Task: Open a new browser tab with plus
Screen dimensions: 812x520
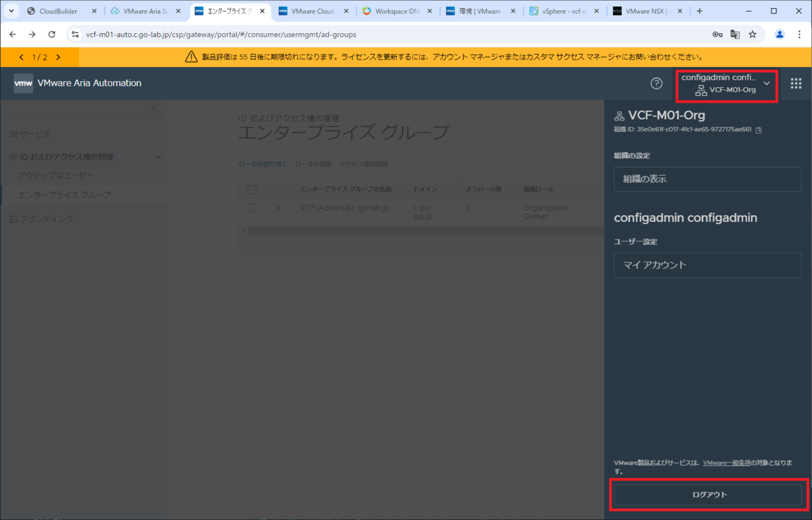Action: 700,11
